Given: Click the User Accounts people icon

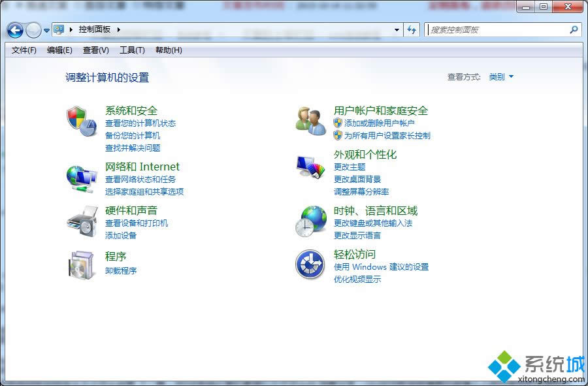Looking at the screenshot, I should click(310, 121).
